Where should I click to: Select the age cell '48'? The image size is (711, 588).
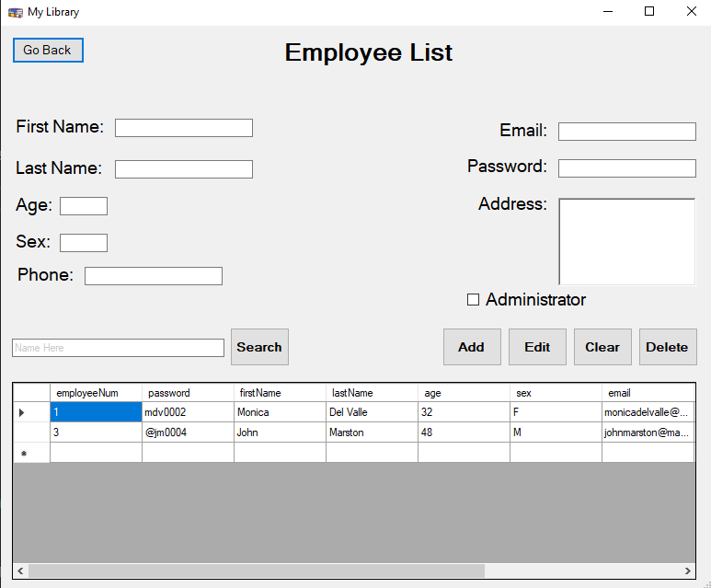tap(464, 432)
